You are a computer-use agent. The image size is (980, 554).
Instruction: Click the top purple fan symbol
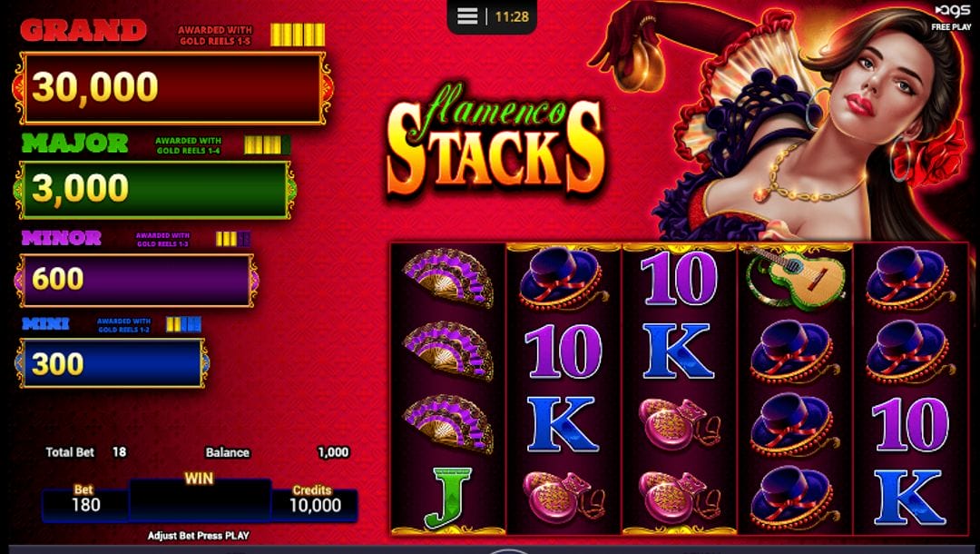point(447,278)
